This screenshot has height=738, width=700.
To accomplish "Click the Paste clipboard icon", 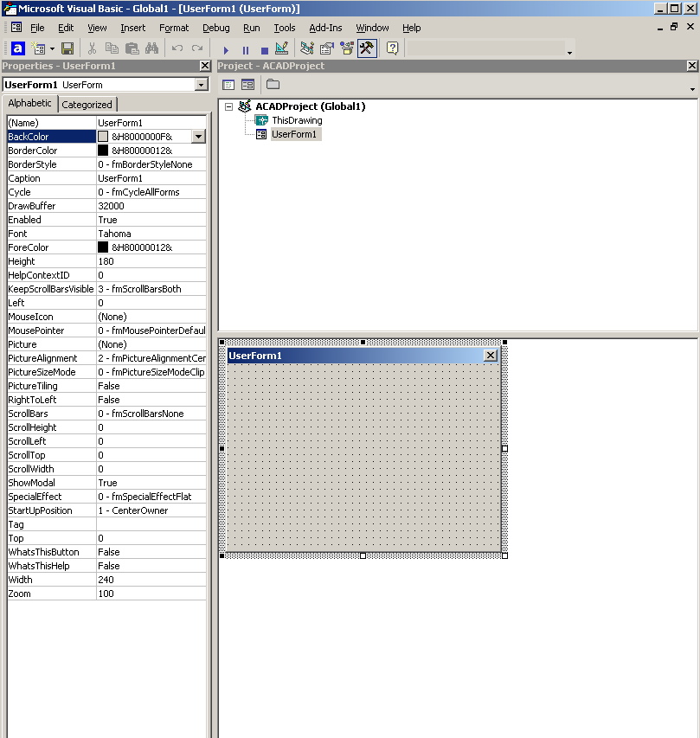I will (x=132, y=48).
